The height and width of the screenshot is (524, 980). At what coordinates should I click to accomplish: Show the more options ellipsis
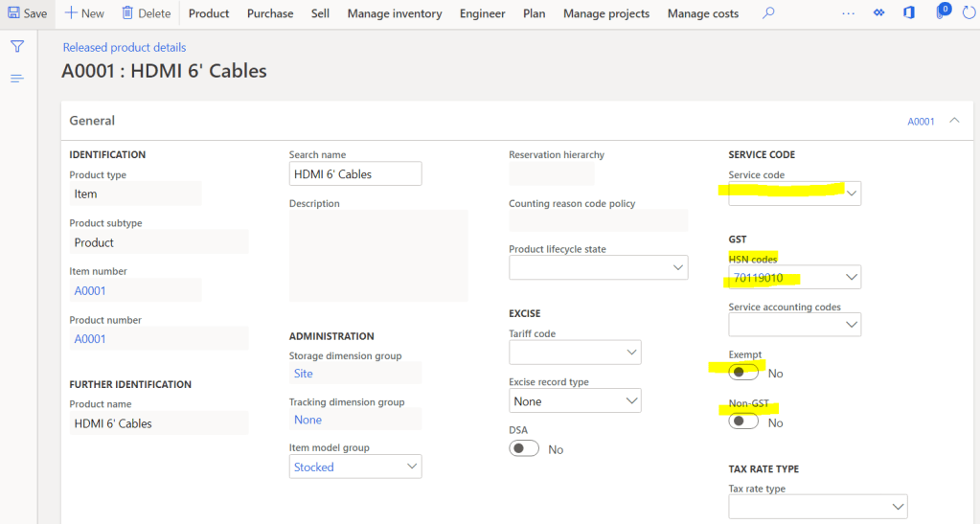(848, 13)
